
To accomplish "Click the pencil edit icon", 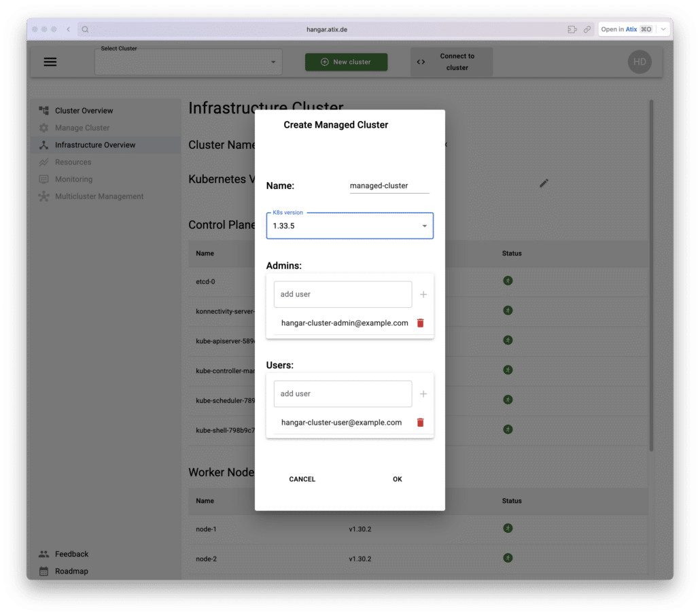I will coord(544,183).
